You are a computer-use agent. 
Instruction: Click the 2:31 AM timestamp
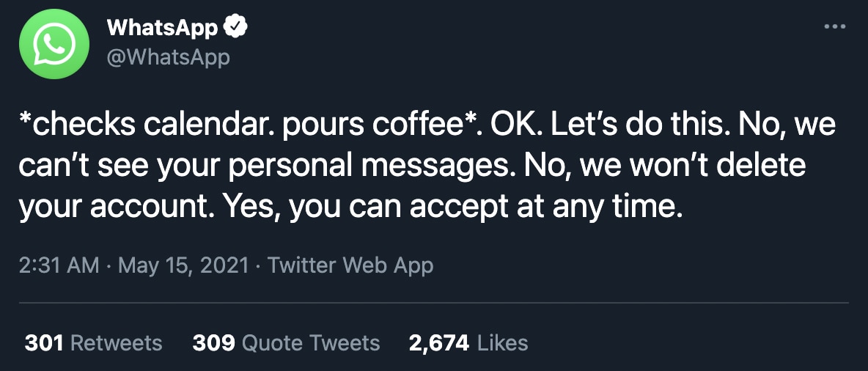(x=59, y=265)
